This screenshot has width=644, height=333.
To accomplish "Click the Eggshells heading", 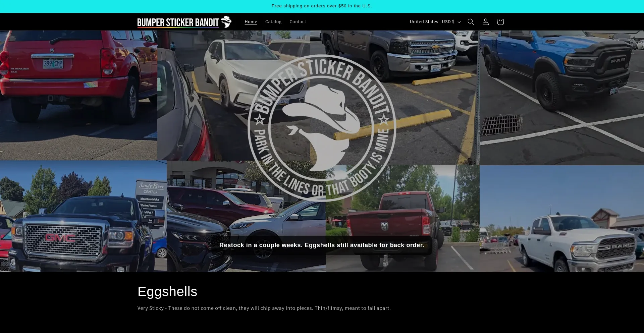I will [x=167, y=291].
